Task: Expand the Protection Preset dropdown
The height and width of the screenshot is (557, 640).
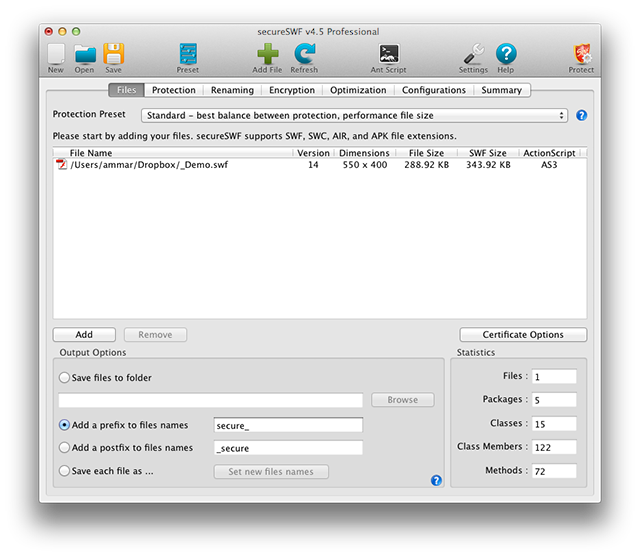Action: coord(354,116)
